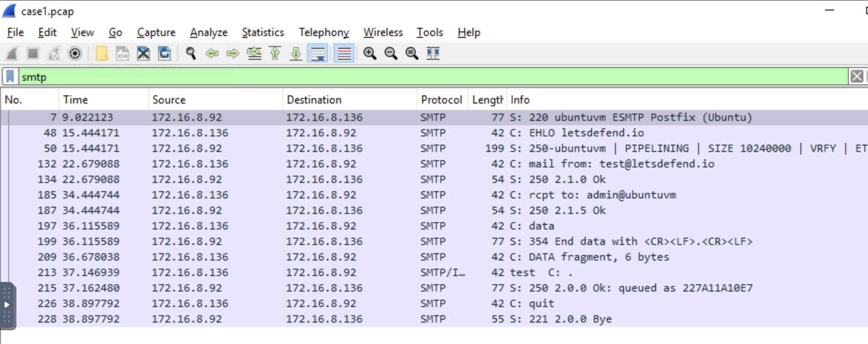Sort by the Info column header
This screenshot has width=868, height=344.
[688, 100]
